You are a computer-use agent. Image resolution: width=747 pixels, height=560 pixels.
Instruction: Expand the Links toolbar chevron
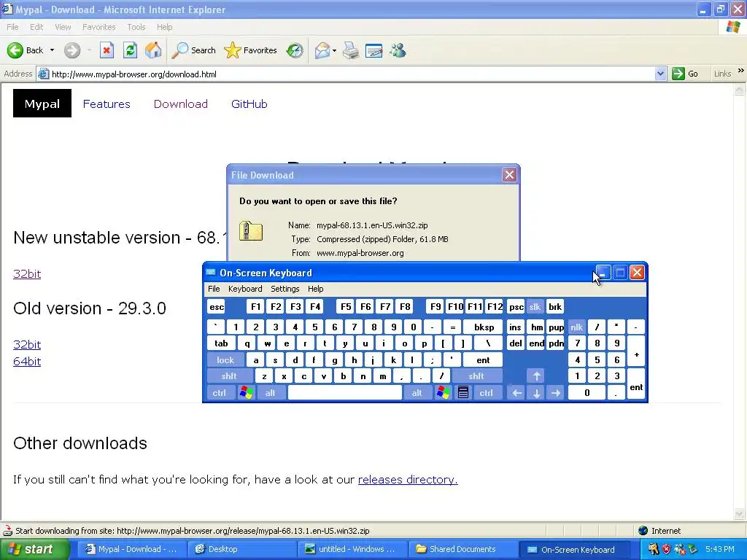[741, 71]
